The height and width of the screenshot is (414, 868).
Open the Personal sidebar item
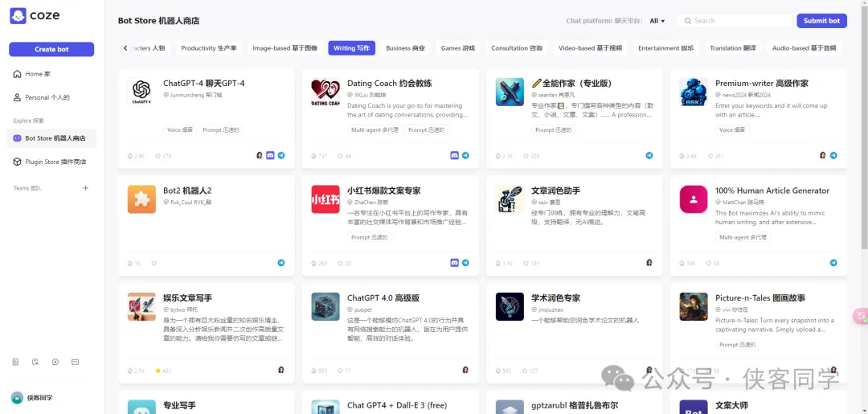point(51,97)
